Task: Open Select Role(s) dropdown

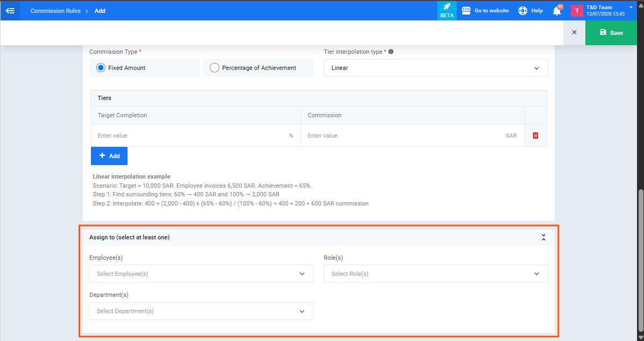Action: click(436, 274)
